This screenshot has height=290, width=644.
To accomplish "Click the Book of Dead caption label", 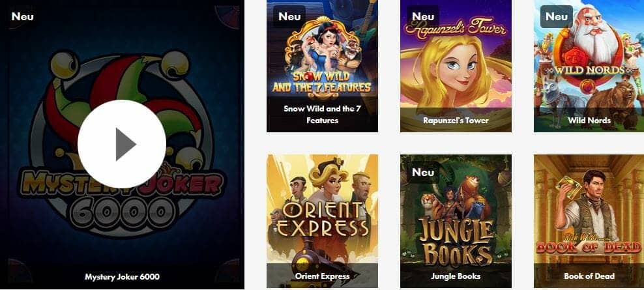I will tap(589, 276).
